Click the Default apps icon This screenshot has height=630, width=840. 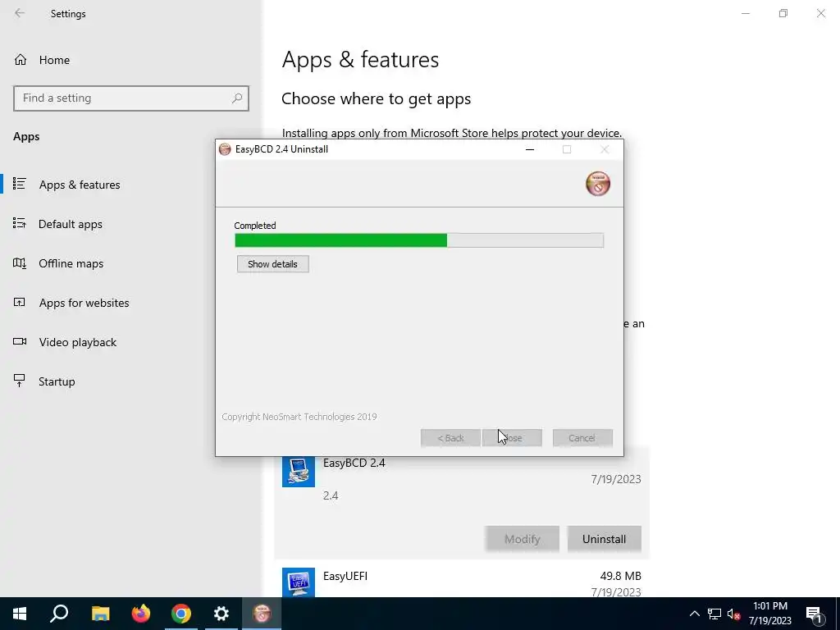point(20,223)
